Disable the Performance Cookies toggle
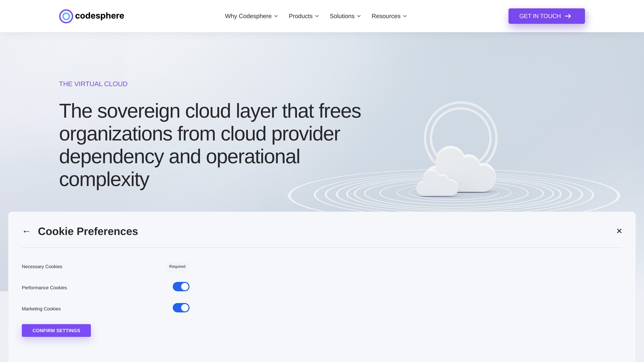This screenshot has height=362, width=644. point(181,287)
